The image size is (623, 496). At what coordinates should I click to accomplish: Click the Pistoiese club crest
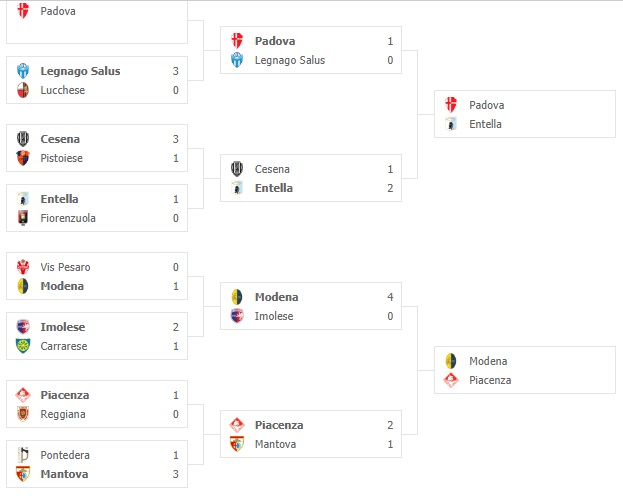click(x=23, y=159)
